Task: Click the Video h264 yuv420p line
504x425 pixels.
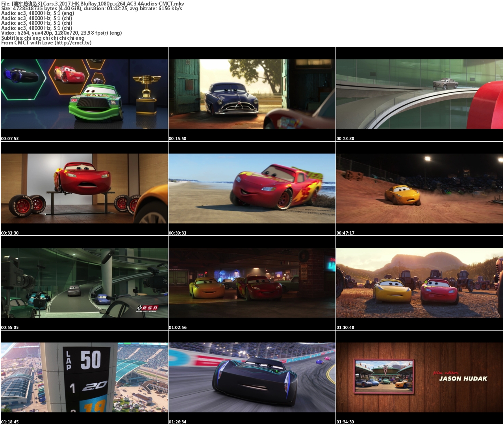Action: (61, 33)
